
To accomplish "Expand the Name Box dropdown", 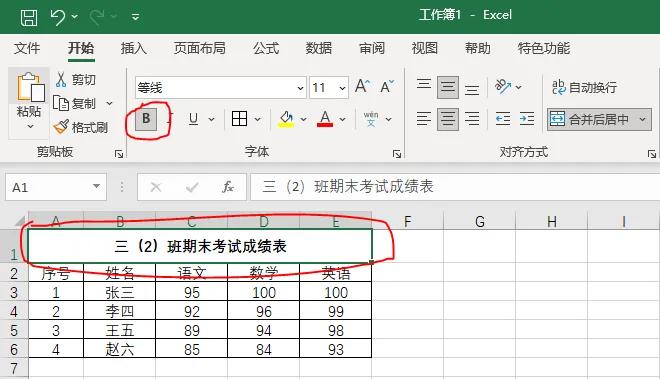I will [x=96, y=186].
